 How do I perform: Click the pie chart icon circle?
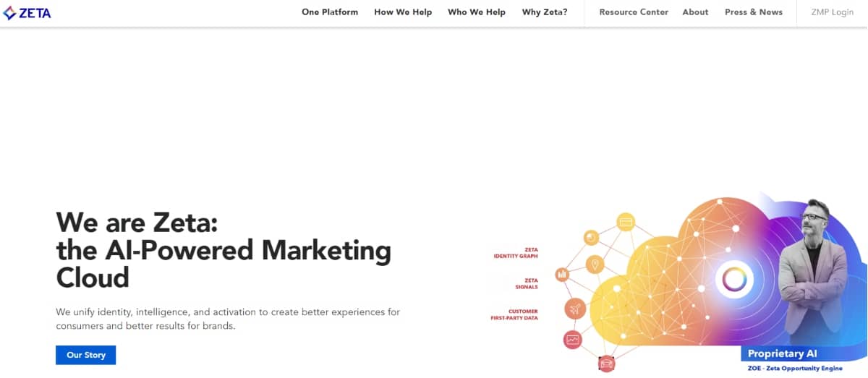pos(592,238)
